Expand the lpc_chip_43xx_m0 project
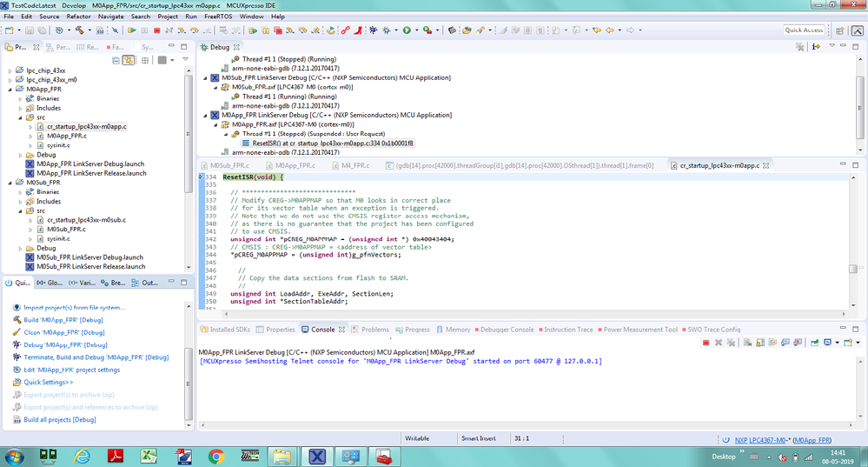 click(x=10, y=80)
